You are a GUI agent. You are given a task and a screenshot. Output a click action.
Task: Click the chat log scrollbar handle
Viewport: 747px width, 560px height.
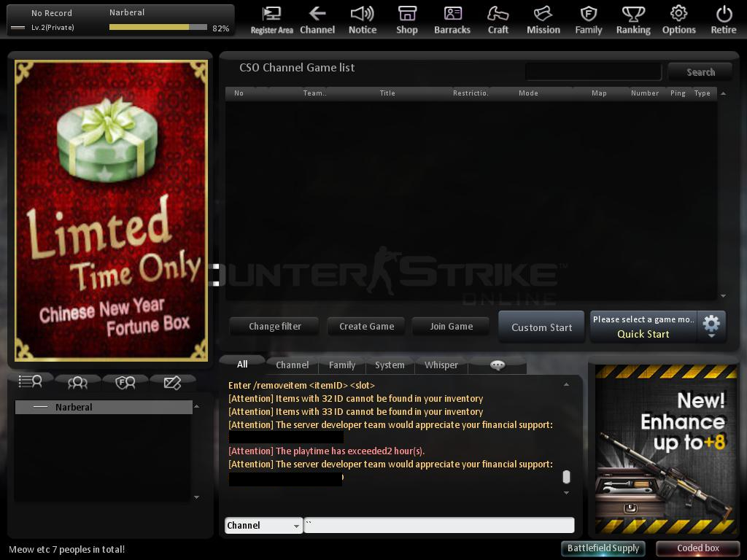click(x=566, y=477)
